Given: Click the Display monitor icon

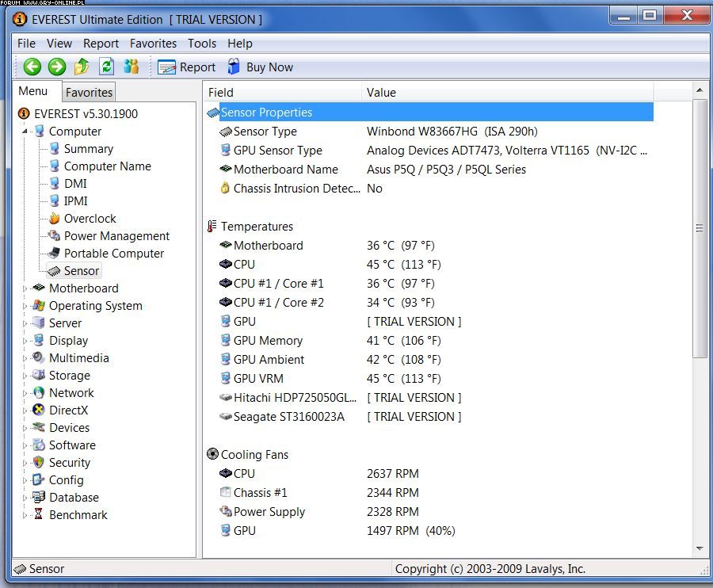Looking at the screenshot, I should (39, 340).
